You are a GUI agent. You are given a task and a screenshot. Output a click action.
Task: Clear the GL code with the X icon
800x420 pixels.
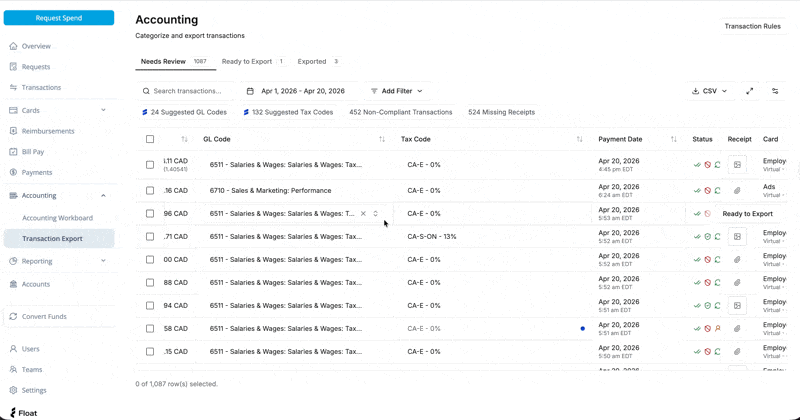363,213
